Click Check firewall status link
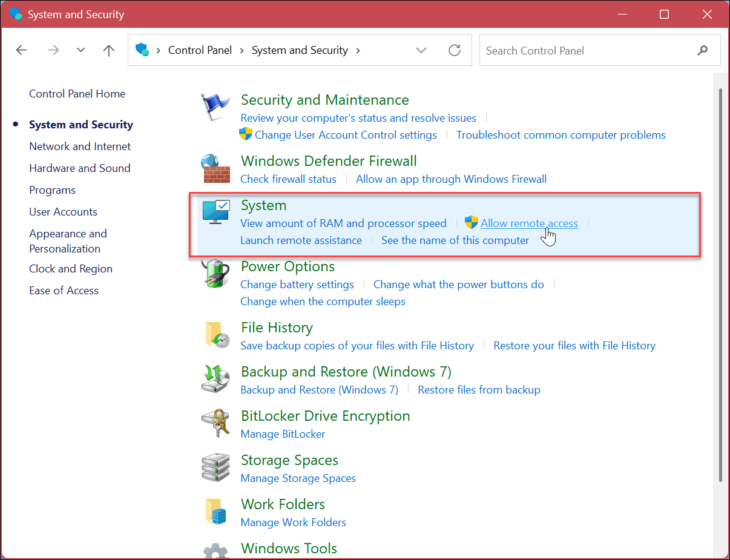This screenshot has width=730, height=560. 288,179
